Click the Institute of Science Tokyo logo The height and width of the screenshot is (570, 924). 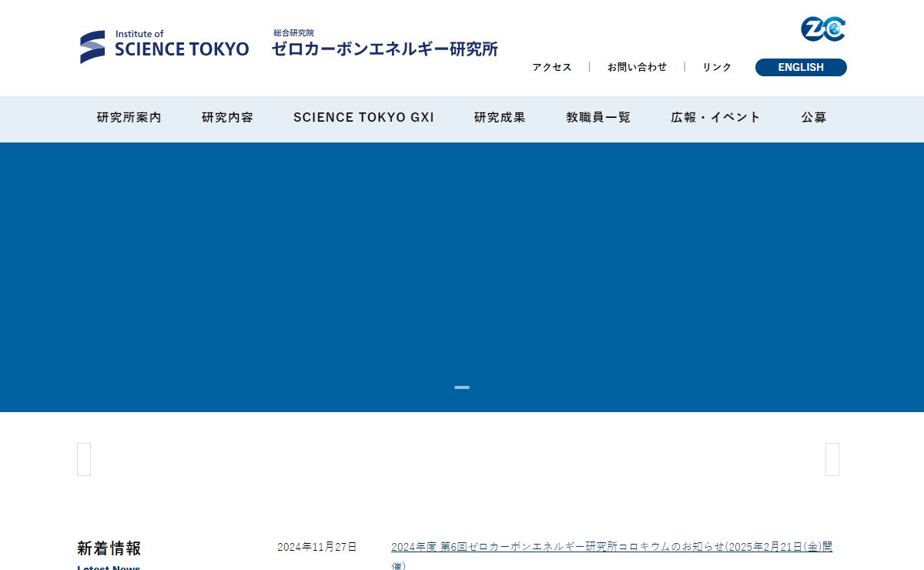164,47
